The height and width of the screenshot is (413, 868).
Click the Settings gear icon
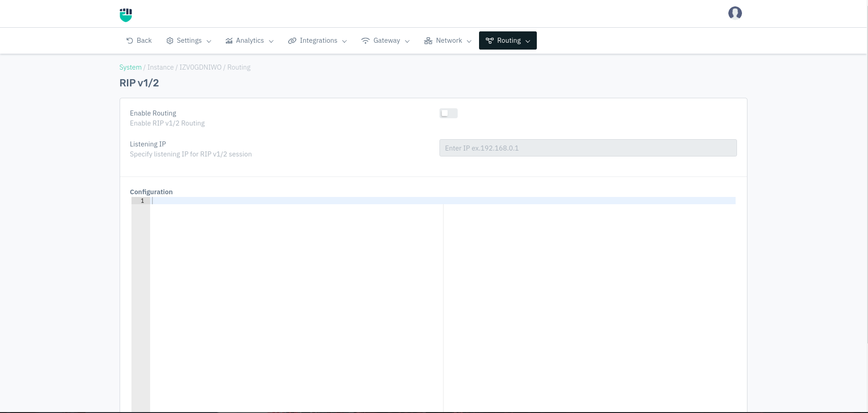[x=170, y=41]
